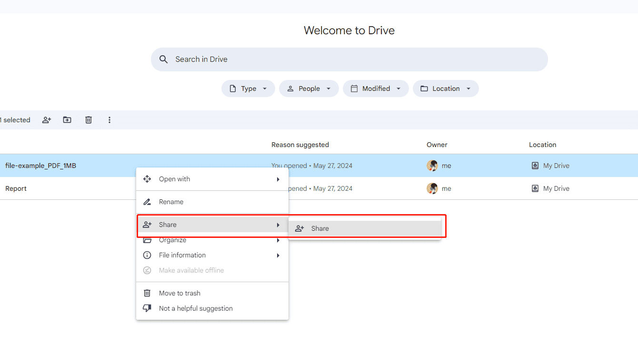Open the File information submenu

(212, 255)
